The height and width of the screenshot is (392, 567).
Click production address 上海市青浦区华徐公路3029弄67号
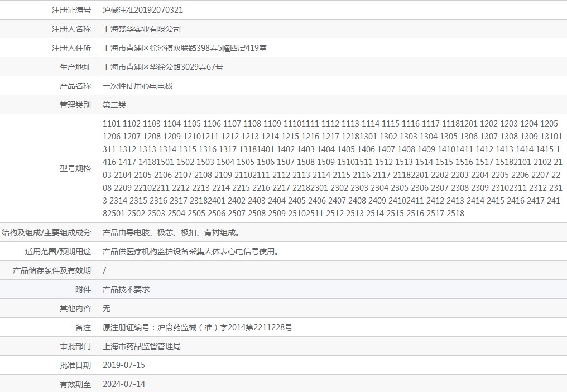pos(163,67)
